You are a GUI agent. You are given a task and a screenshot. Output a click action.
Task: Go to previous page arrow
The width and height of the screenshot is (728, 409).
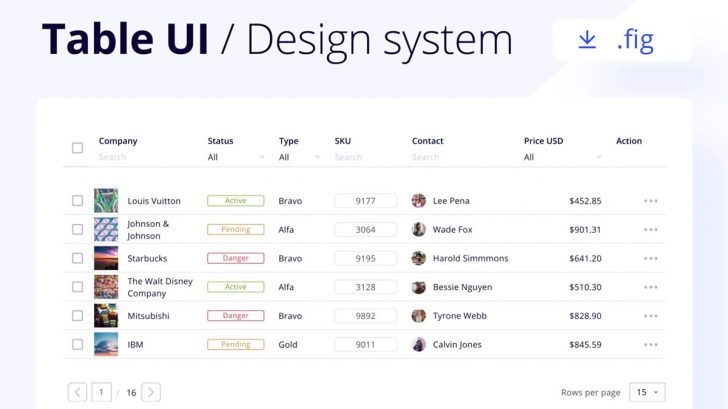click(78, 392)
